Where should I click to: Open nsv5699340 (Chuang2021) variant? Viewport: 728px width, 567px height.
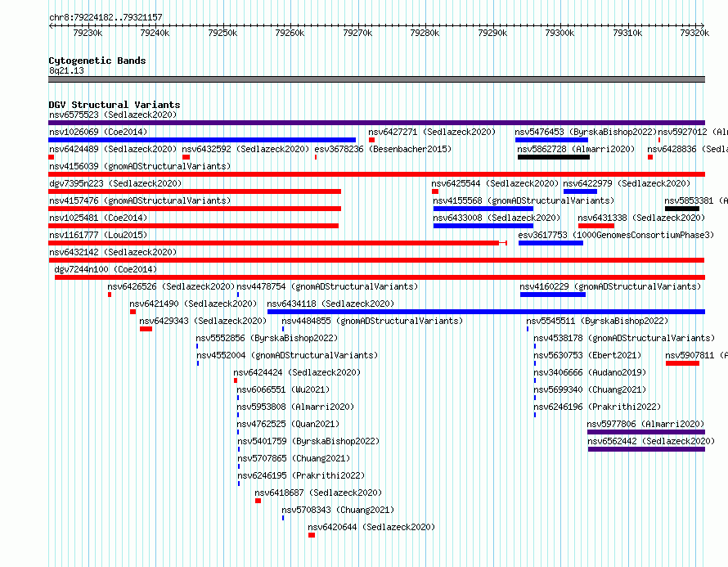pyautogui.click(x=590, y=389)
